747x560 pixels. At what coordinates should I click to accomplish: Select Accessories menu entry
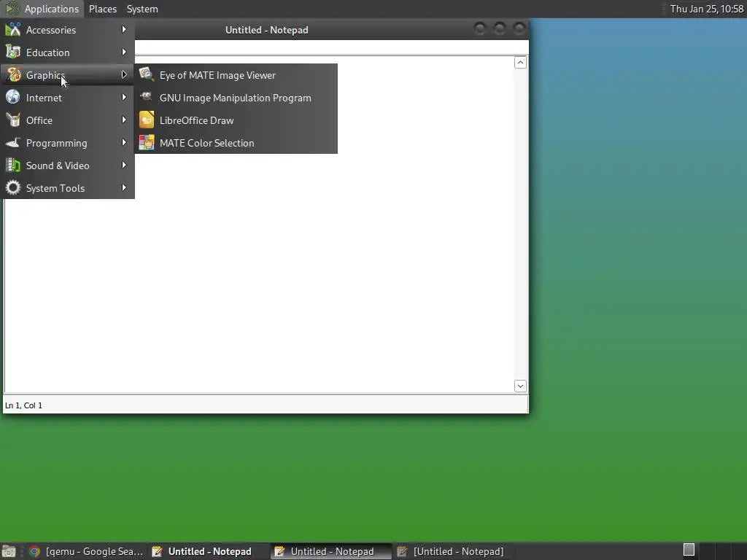click(x=67, y=29)
